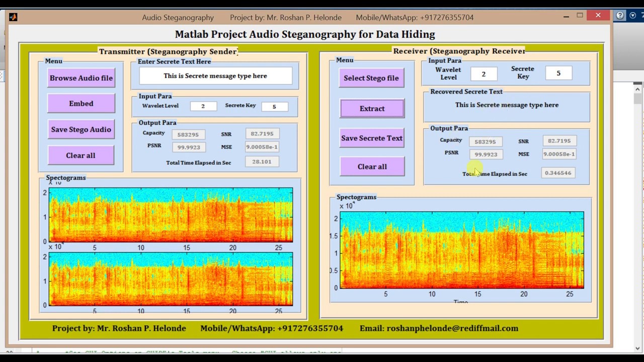
Task: Select transmitter Capacity value 583295
Action: [189, 134]
